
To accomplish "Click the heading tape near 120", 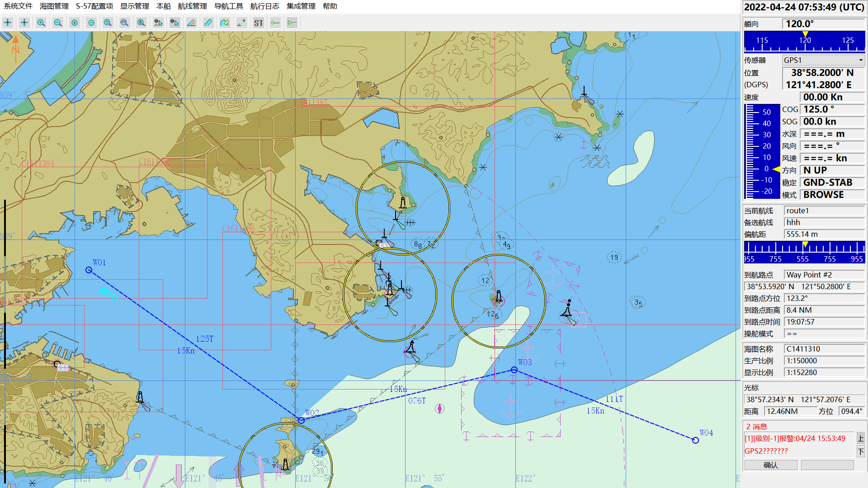I will pyautogui.click(x=805, y=40).
